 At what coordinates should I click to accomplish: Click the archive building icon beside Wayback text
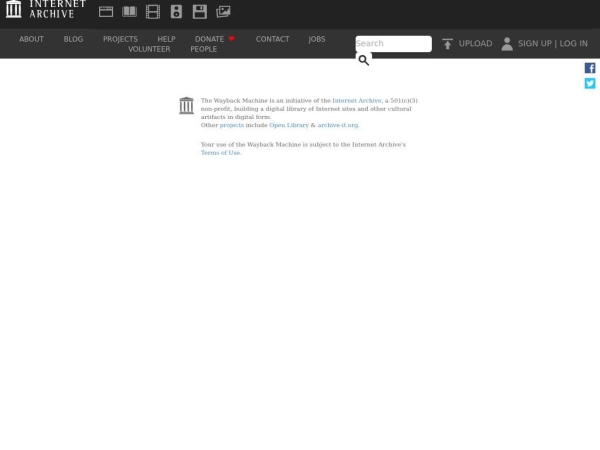click(x=186, y=106)
